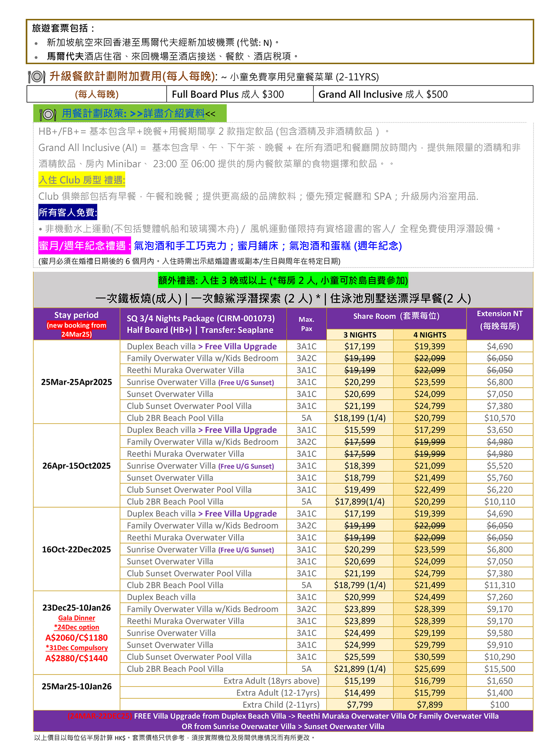The width and height of the screenshot is (560, 741).
Task: Select the $17,299 four-night price
Action: point(430,430)
